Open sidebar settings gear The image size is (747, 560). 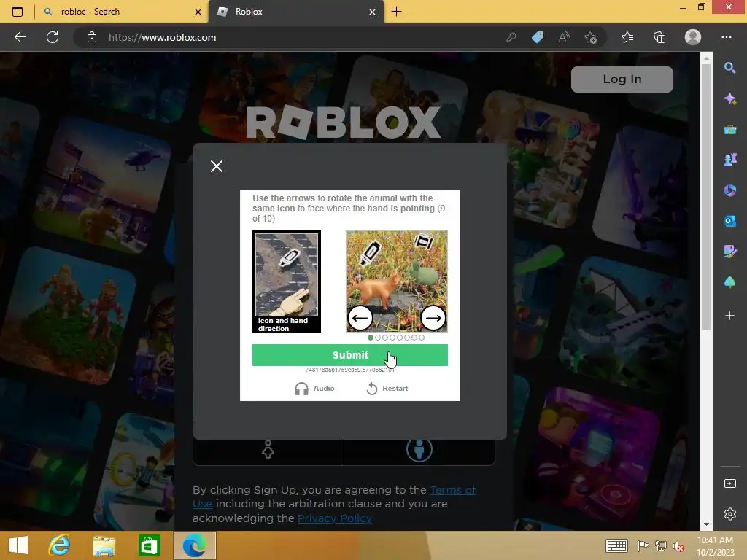click(x=729, y=514)
